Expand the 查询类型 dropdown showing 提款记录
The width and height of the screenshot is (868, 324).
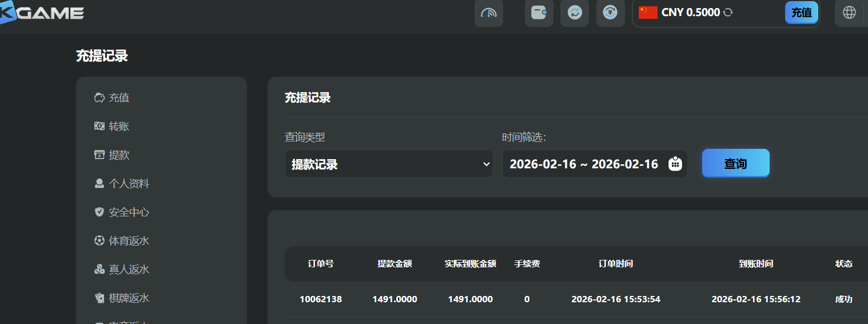pyautogui.click(x=389, y=164)
